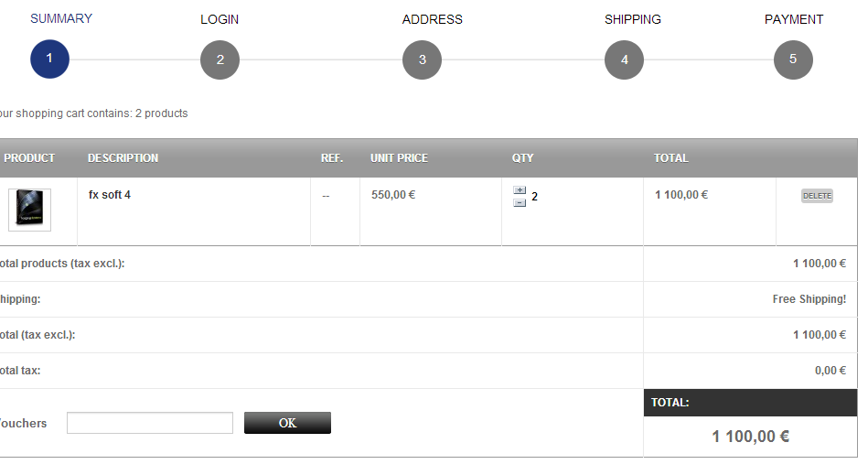The width and height of the screenshot is (868, 475).
Task: Go to step 3 Address circle
Action: coord(422,60)
